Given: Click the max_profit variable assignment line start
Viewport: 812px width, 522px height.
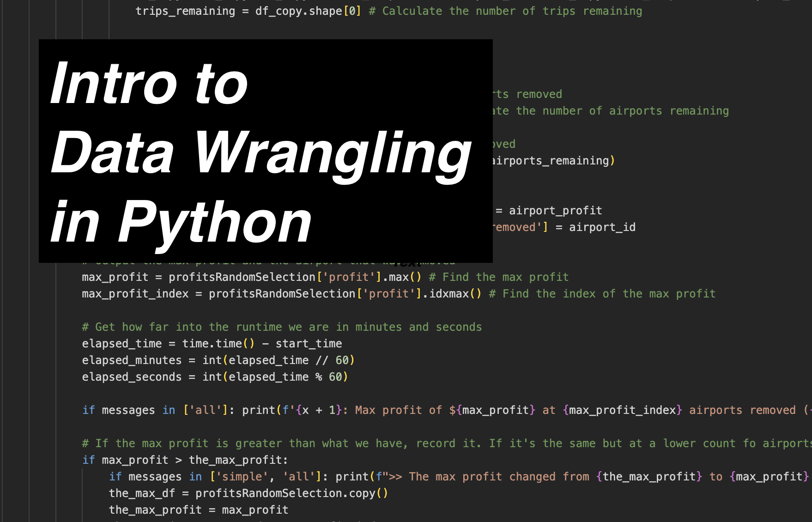Looking at the screenshot, I should point(115,277).
